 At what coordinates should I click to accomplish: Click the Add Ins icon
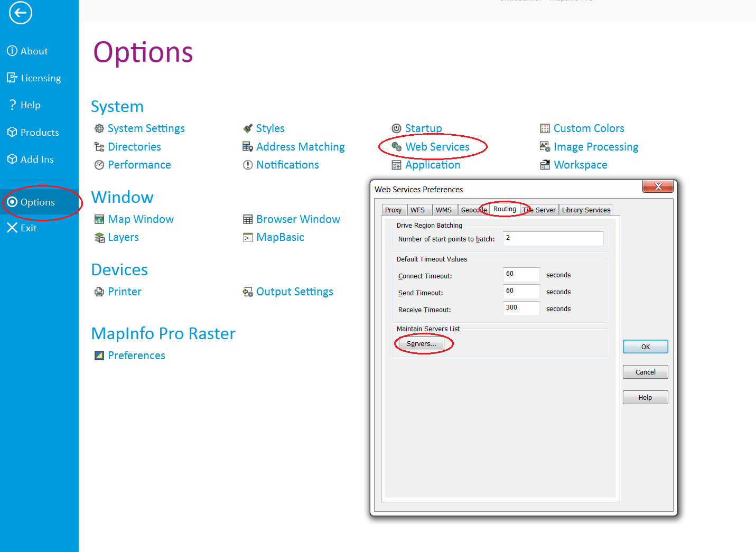pos(12,159)
